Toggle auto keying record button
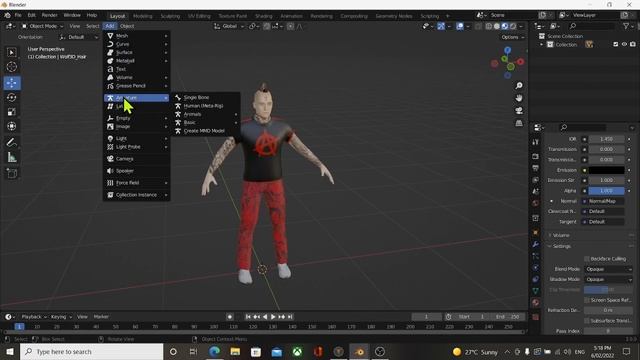Screen dimensions: 640x360 [x=230, y=317]
